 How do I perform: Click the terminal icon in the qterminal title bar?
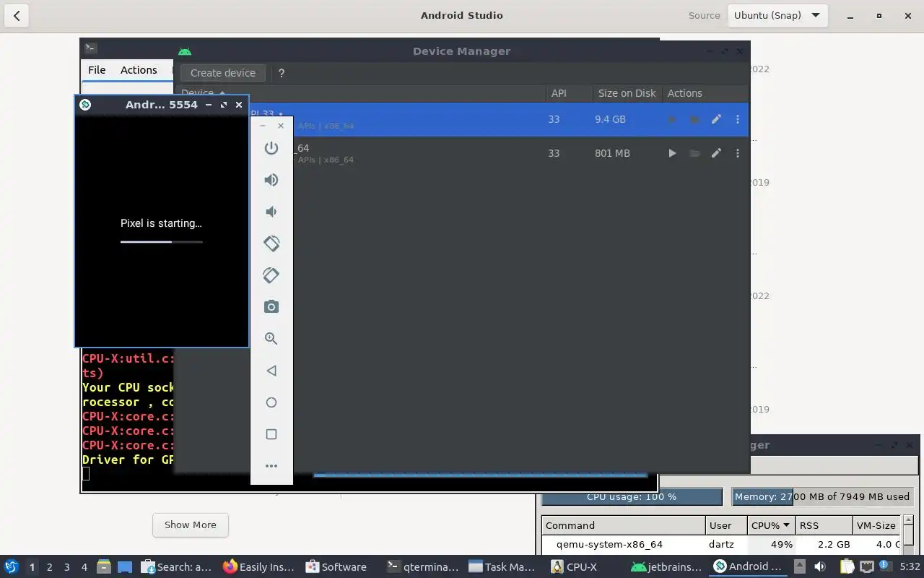(x=90, y=48)
